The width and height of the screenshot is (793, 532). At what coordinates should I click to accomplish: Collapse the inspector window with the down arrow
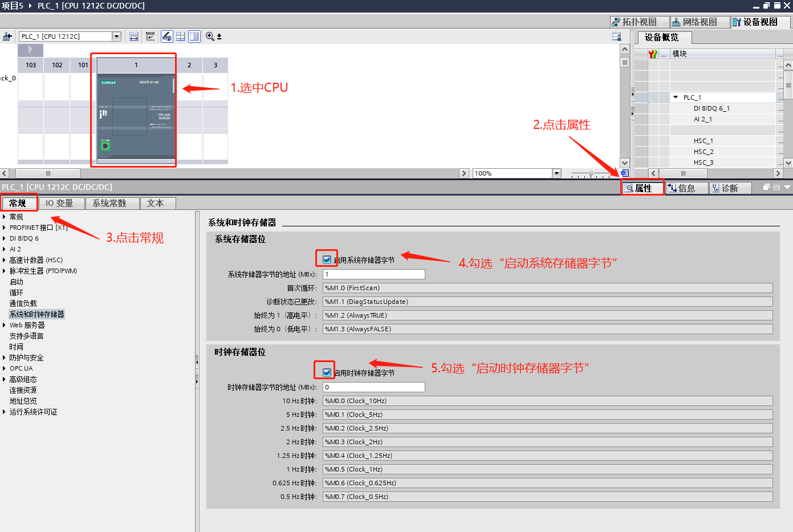tap(787, 187)
